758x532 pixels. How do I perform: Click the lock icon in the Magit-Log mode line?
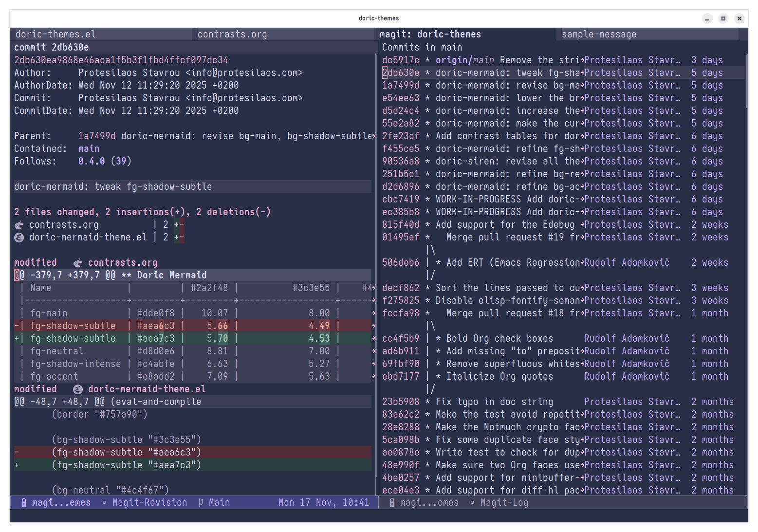pyautogui.click(x=392, y=503)
